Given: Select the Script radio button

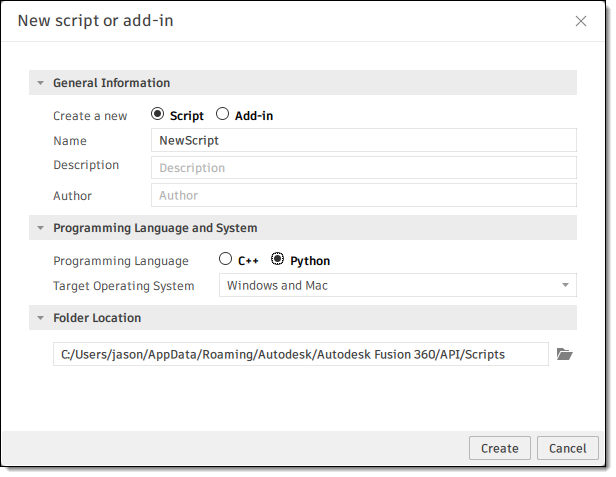Looking at the screenshot, I should pos(158,115).
